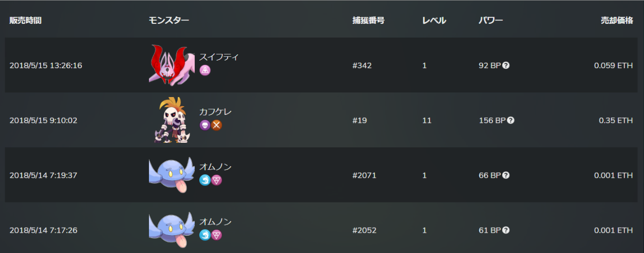Open the スイフティ monster name link
644x253 pixels.
[x=219, y=57]
